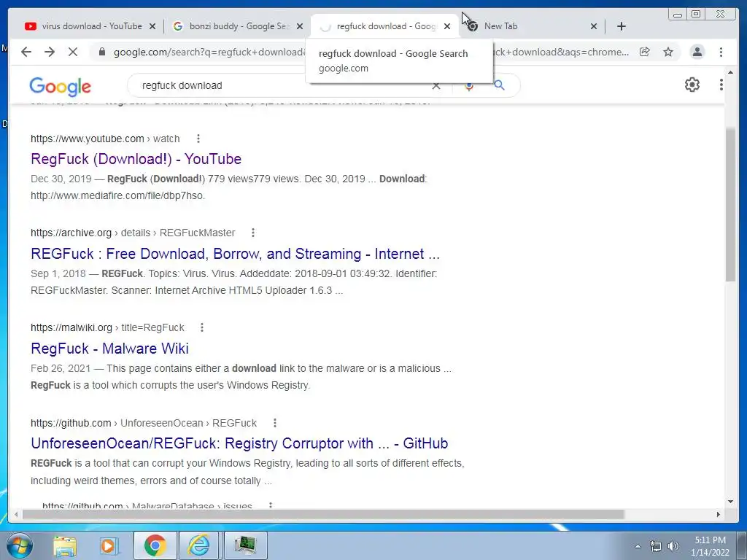Screen dimensions: 747x560
Task: Open RegFuck - Malware Wiki link
Action: [109, 349]
